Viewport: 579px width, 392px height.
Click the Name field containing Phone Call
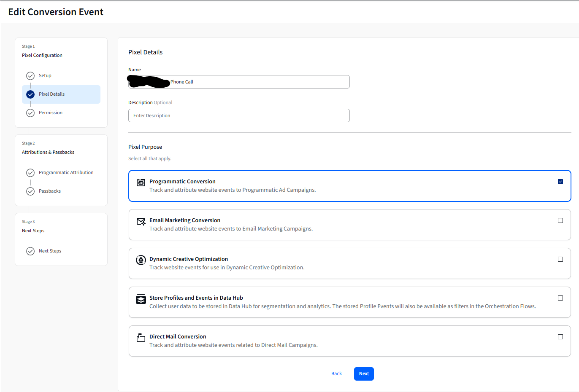(x=239, y=82)
